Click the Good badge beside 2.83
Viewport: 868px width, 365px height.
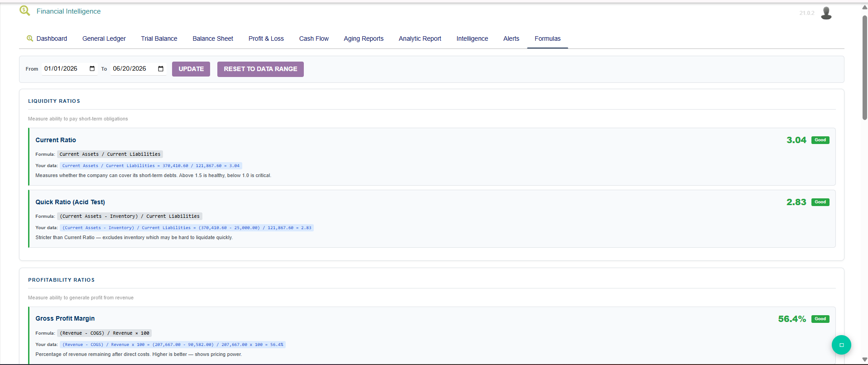[x=820, y=202]
